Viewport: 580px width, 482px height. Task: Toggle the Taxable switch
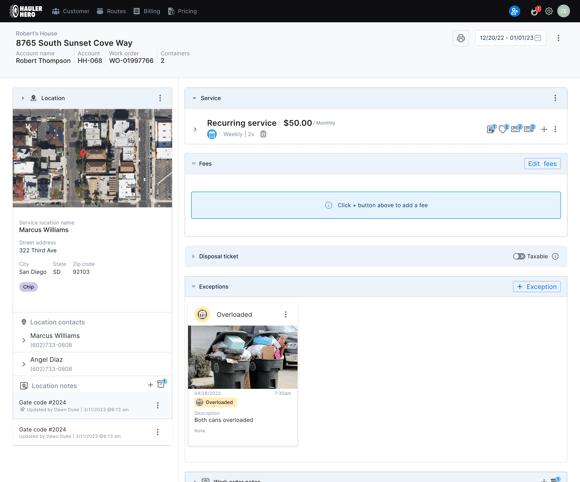tap(519, 256)
